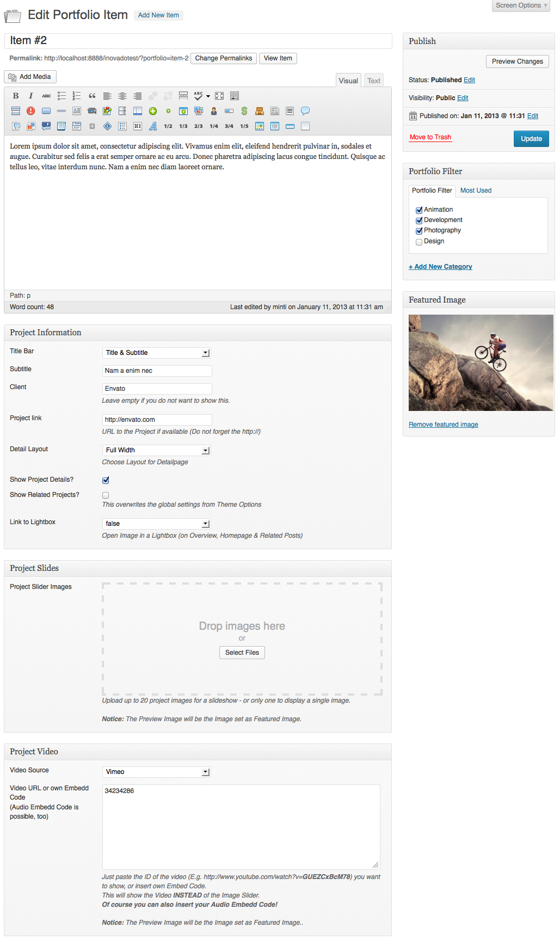
Task: Toggle distraction-free fullscreen mode
Action: click(219, 96)
